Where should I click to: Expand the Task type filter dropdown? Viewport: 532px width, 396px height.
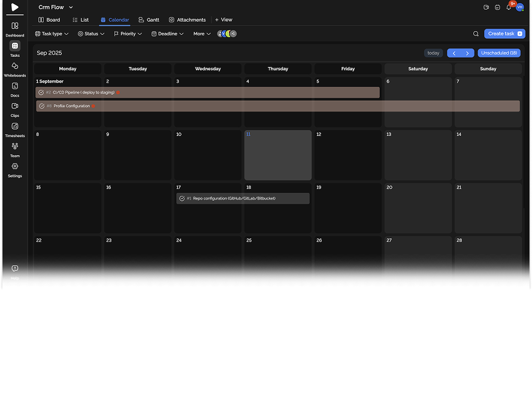[x=52, y=34]
